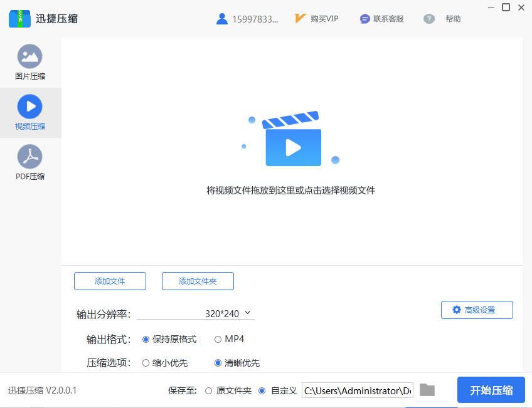Click the clapperboard video drop area icon
This screenshot has height=408, width=532.
(x=292, y=139)
